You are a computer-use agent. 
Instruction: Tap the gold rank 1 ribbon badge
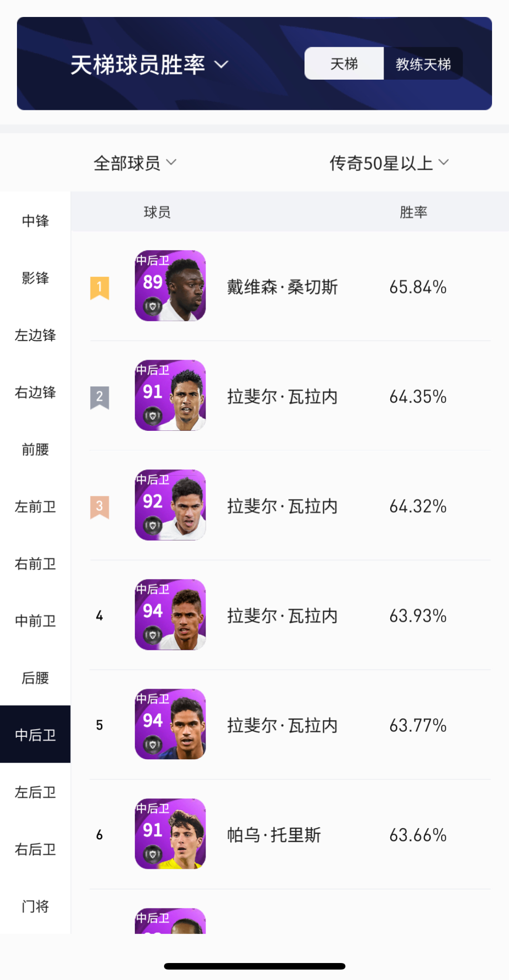pos(99,288)
